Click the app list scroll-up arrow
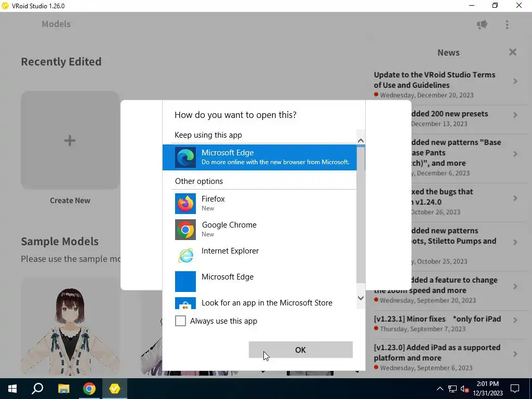Screen dimensions: 532x399 pyautogui.click(x=361, y=140)
